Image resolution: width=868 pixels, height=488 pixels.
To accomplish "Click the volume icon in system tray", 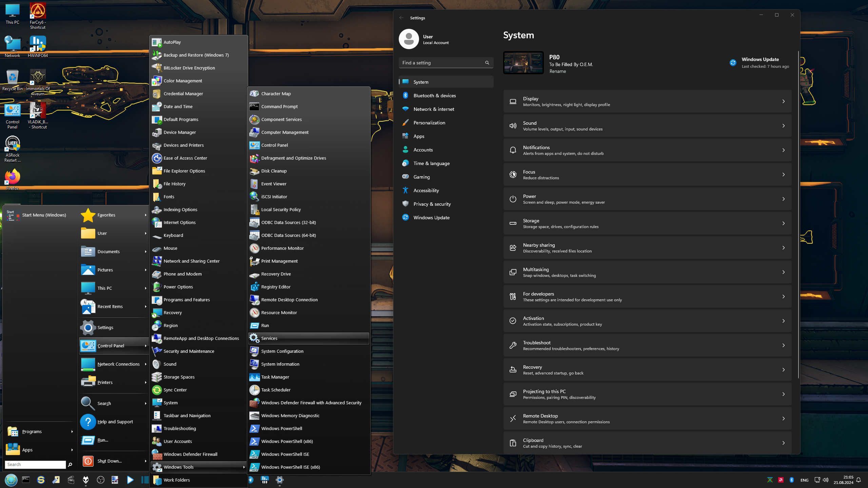I will click(x=826, y=480).
